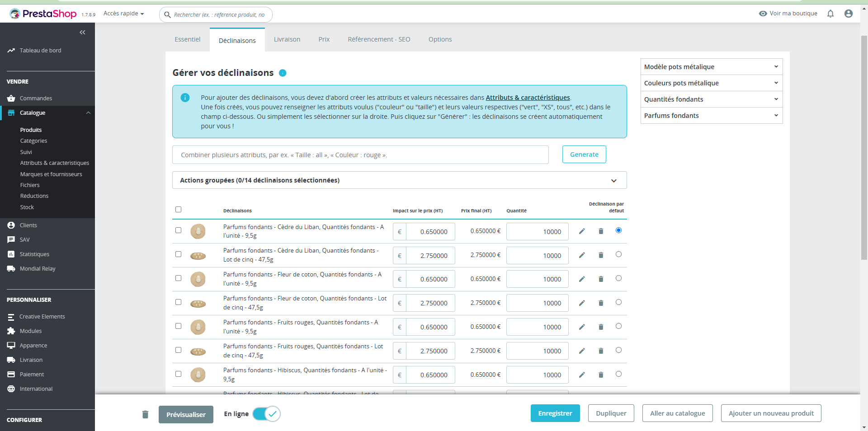Delete the Fleur de coton Lot de cinq combination

pyautogui.click(x=601, y=303)
